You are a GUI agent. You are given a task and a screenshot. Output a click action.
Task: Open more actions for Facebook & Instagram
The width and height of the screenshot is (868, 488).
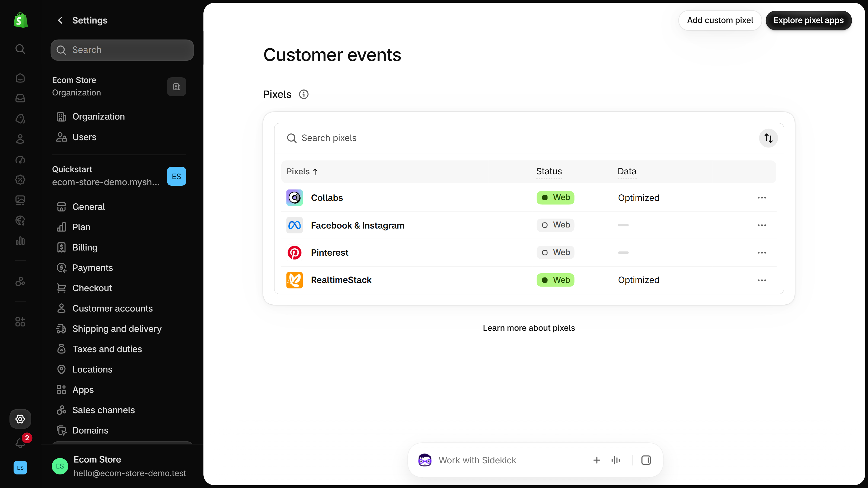[762, 225]
